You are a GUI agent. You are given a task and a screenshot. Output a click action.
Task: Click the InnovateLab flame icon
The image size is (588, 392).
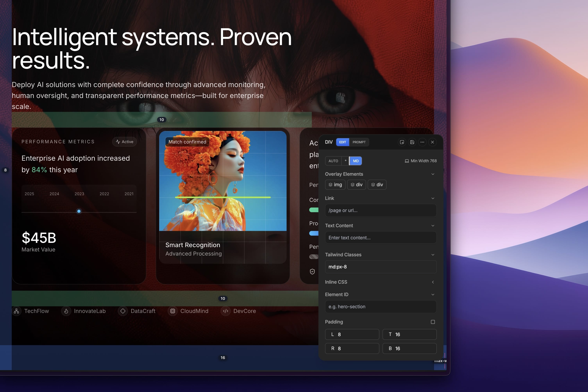click(66, 311)
